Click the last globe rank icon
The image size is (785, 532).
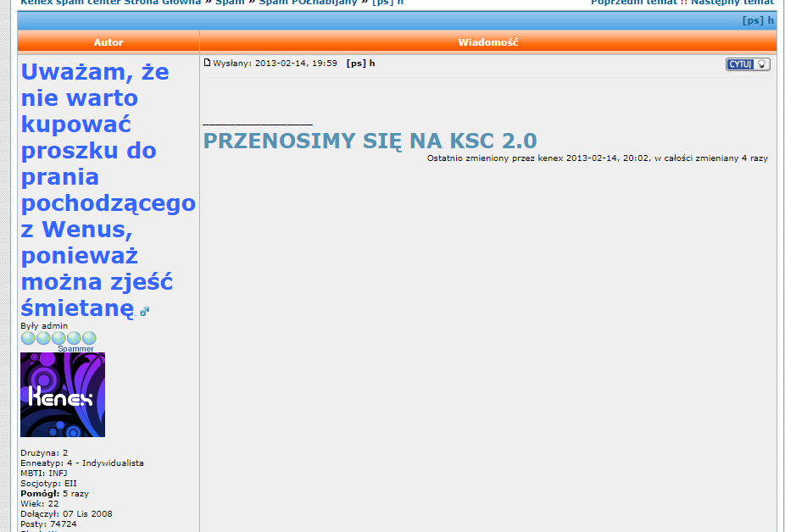coord(89,338)
